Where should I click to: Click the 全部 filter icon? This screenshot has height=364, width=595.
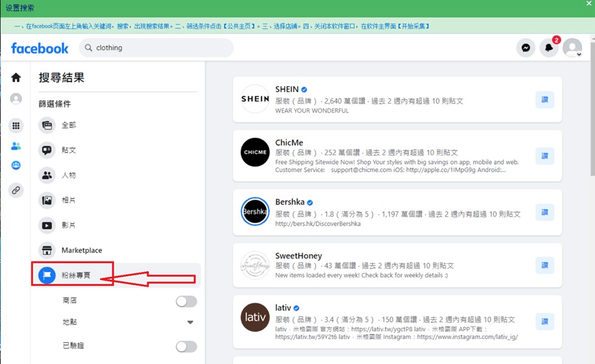point(47,125)
